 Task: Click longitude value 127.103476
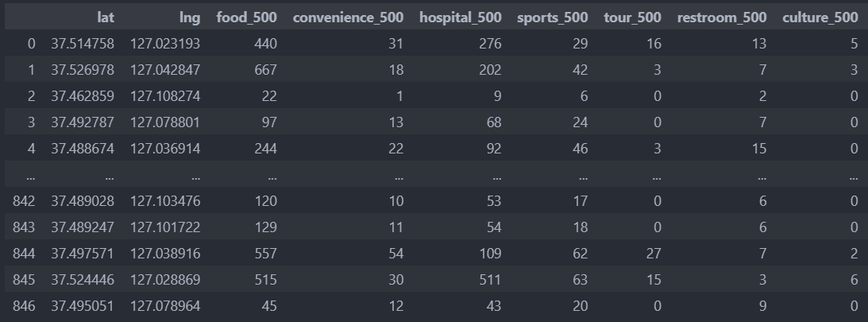coord(165,200)
